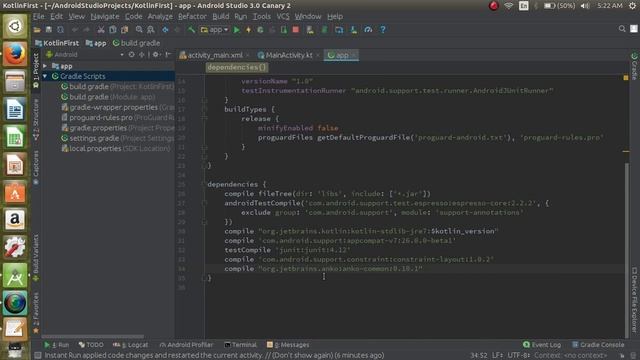Click the Make Project hammer icon

point(191,30)
